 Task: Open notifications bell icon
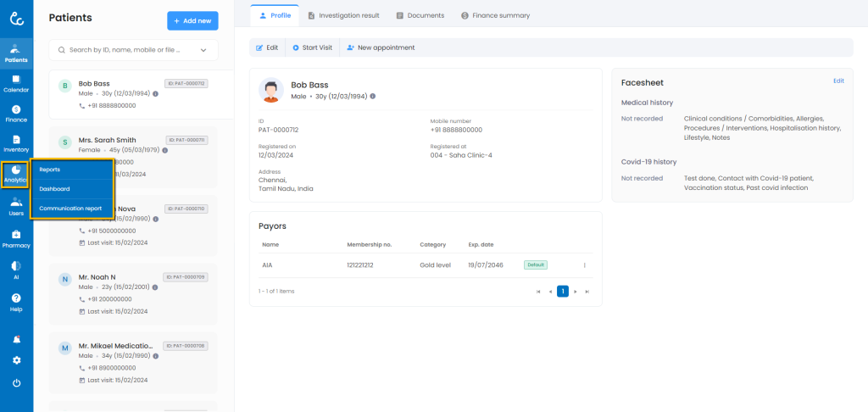(x=16, y=339)
